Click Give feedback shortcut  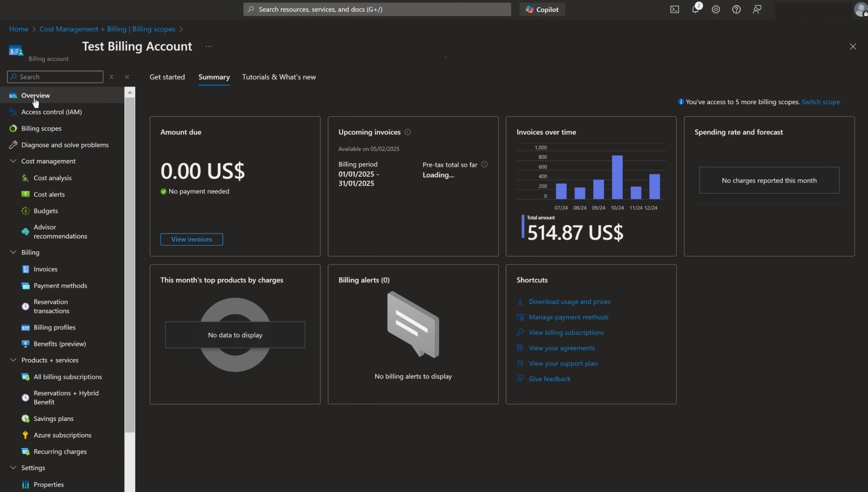[549, 379]
